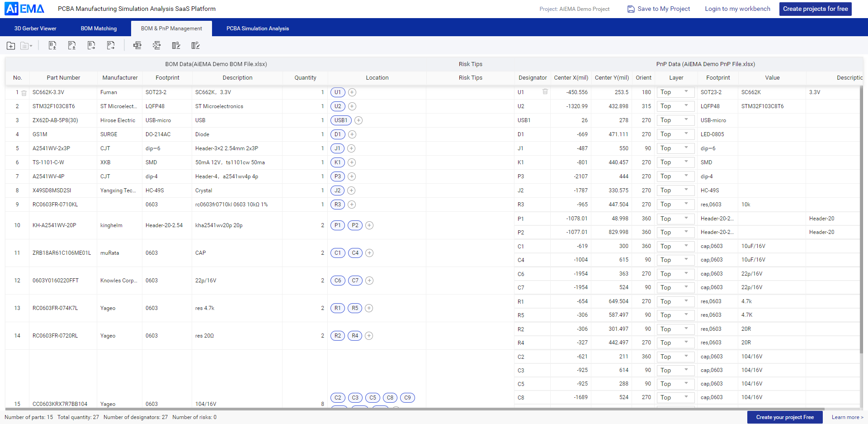
Task: Open Layer dropdown for K1
Action: point(675,162)
